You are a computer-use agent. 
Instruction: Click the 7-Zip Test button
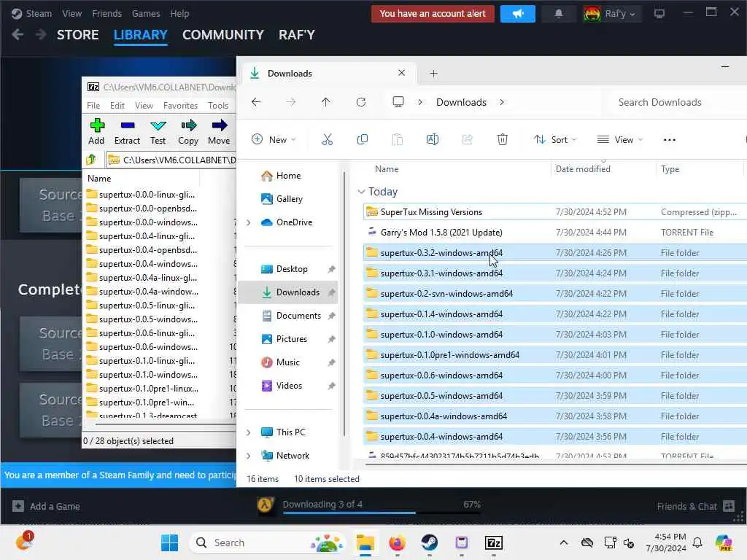tap(158, 131)
